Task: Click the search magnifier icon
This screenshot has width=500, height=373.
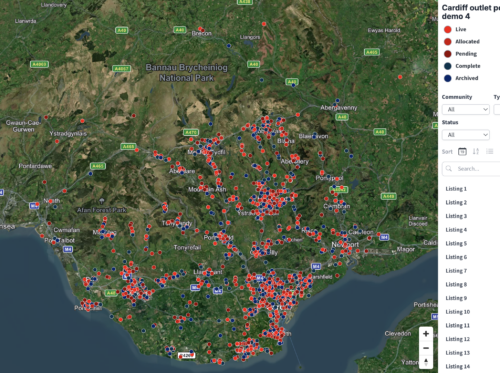Action: [x=449, y=169]
